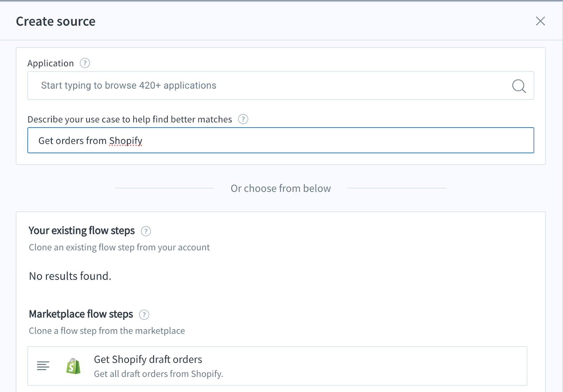Click the help icon beside Marketplace flow steps
Image resolution: width=563 pixels, height=392 pixels.
[x=144, y=315]
